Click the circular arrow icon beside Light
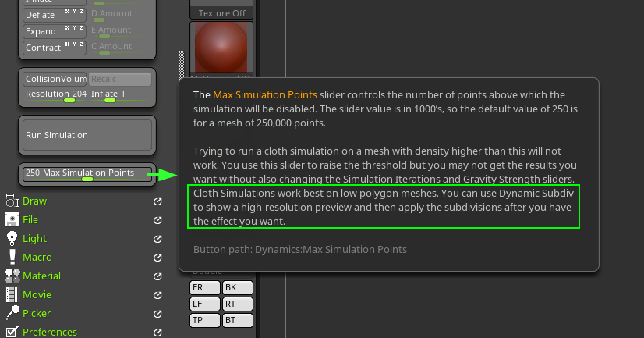This screenshot has height=338, width=644. pyautogui.click(x=157, y=239)
